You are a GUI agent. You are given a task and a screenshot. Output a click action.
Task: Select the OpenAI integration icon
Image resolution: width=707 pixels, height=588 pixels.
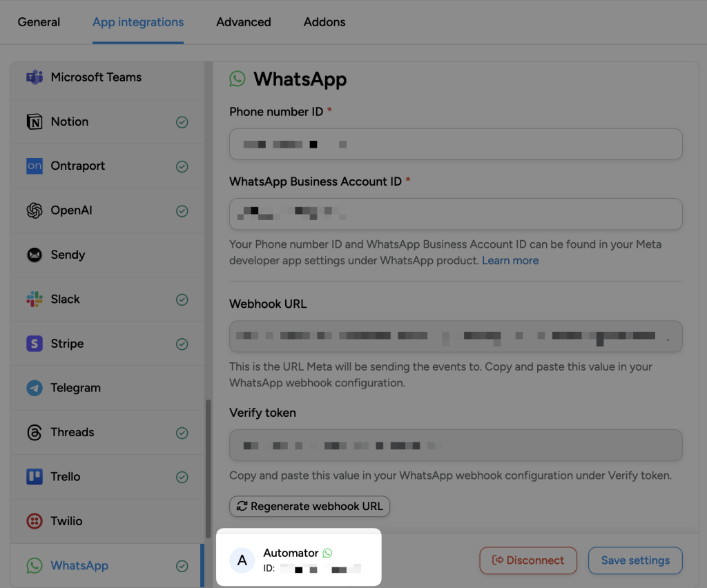click(x=34, y=210)
